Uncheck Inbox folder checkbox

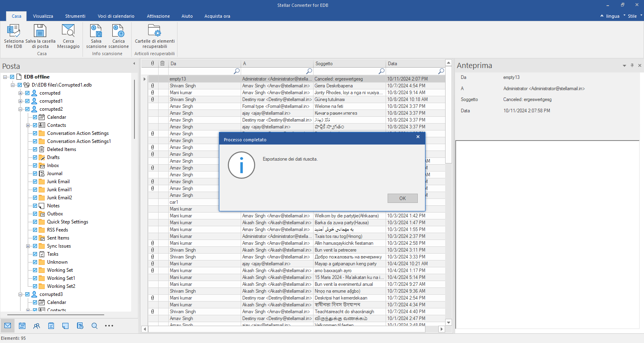point(35,165)
